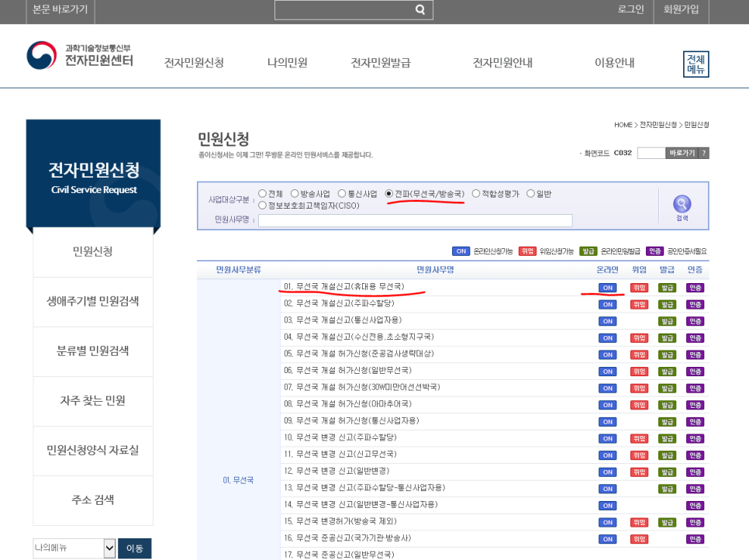749x560 pixels.
Task: Click the 이동 button
Action: click(x=135, y=548)
